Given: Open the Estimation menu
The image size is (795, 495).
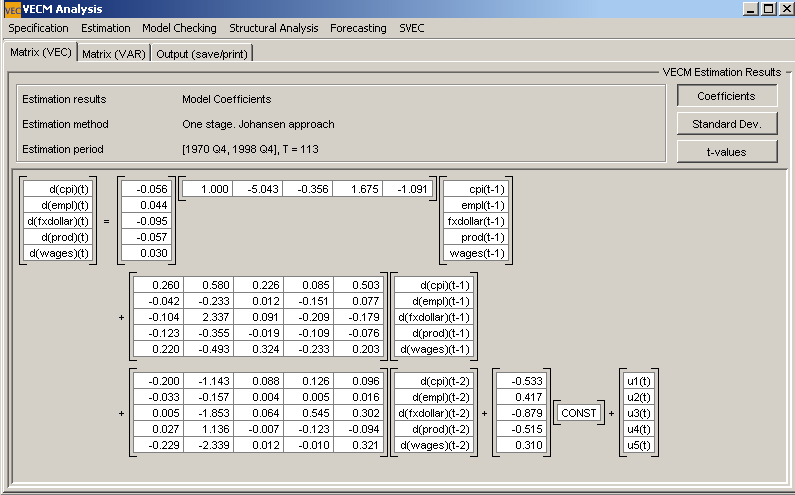Looking at the screenshot, I should click(105, 28).
